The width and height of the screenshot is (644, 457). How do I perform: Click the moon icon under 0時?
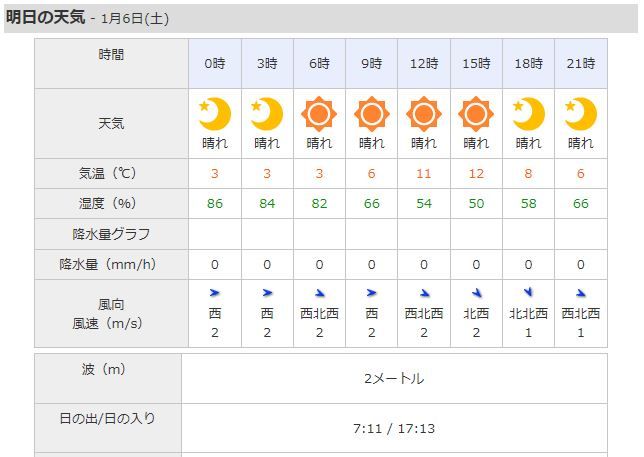(x=215, y=114)
